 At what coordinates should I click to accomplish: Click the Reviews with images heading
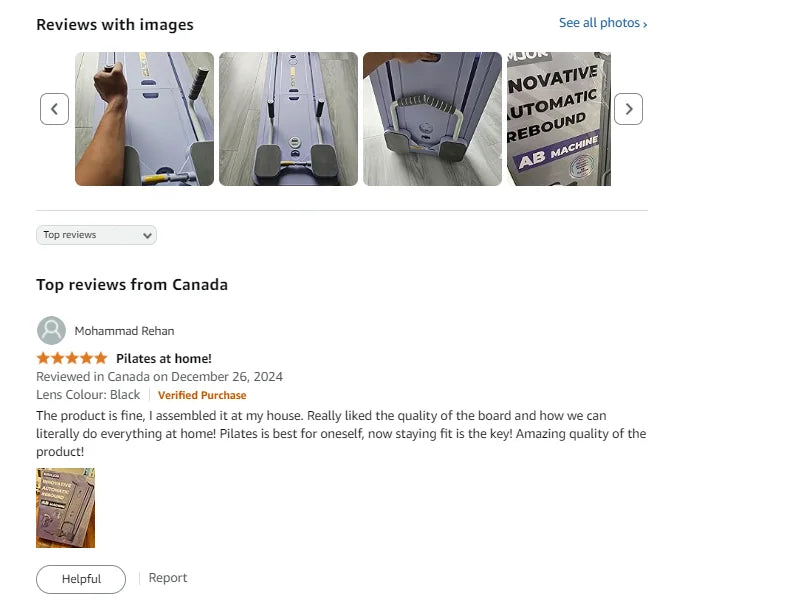click(x=115, y=24)
